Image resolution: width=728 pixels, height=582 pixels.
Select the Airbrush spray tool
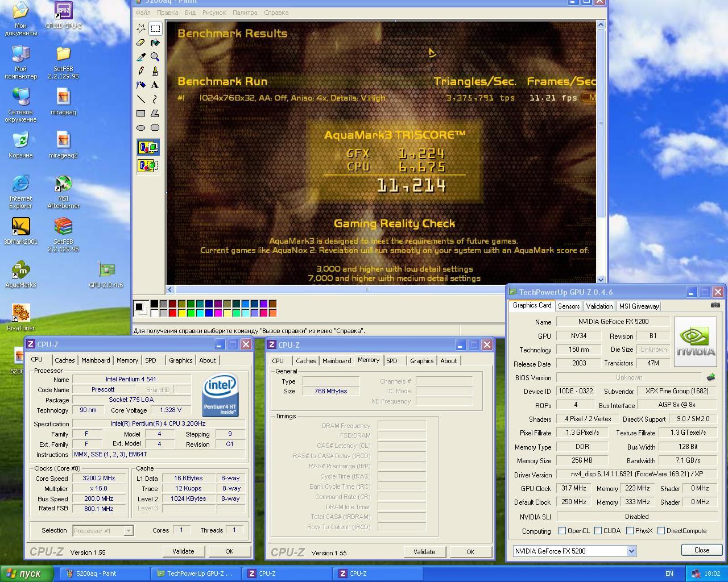(x=141, y=85)
